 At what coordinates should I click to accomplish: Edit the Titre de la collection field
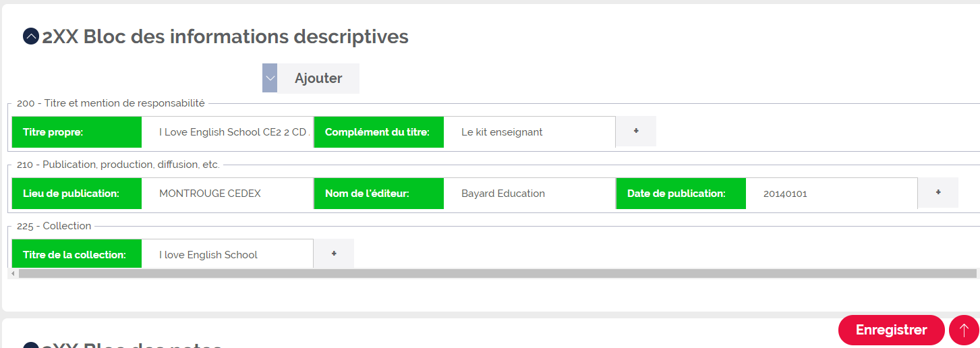[x=228, y=254]
